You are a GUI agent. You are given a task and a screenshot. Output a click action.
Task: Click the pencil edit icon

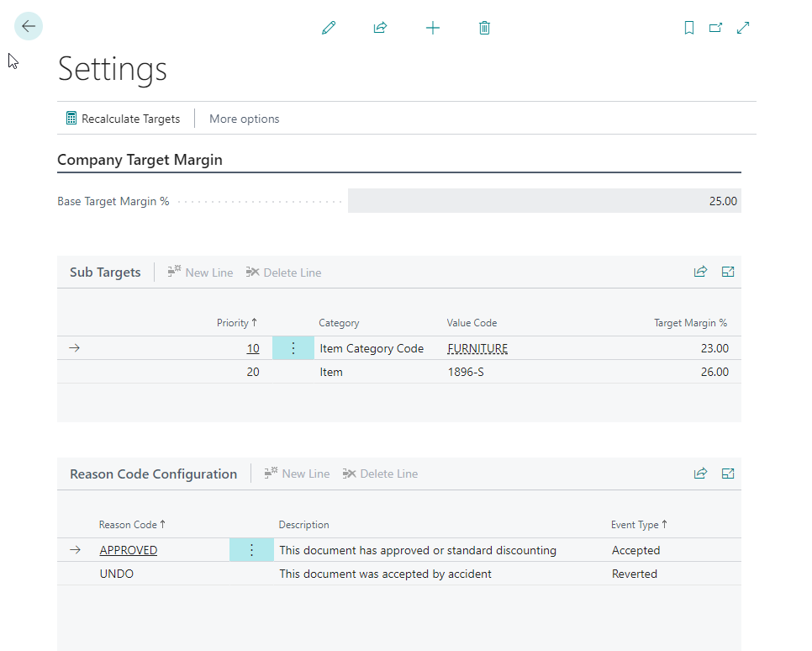pyautogui.click(x=329, y=28)
